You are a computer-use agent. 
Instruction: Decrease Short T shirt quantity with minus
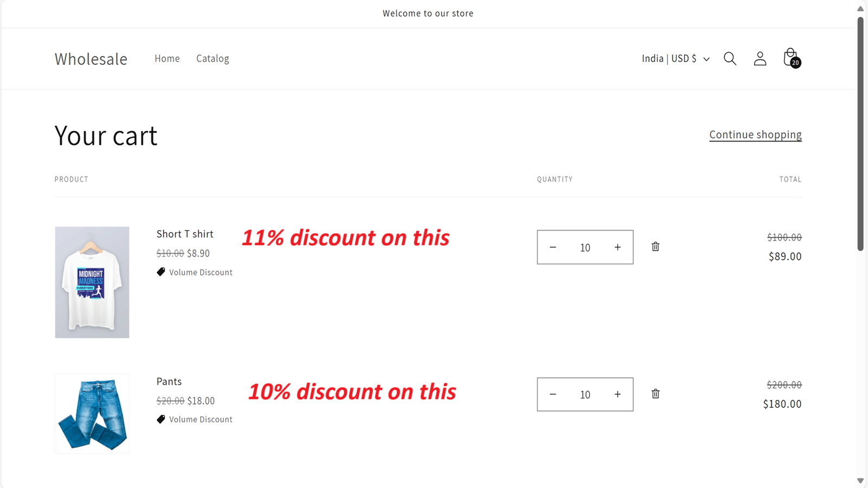tap(553, 247)
